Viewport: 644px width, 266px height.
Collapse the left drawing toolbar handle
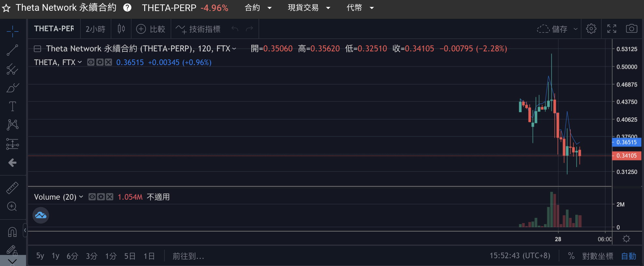25,230
